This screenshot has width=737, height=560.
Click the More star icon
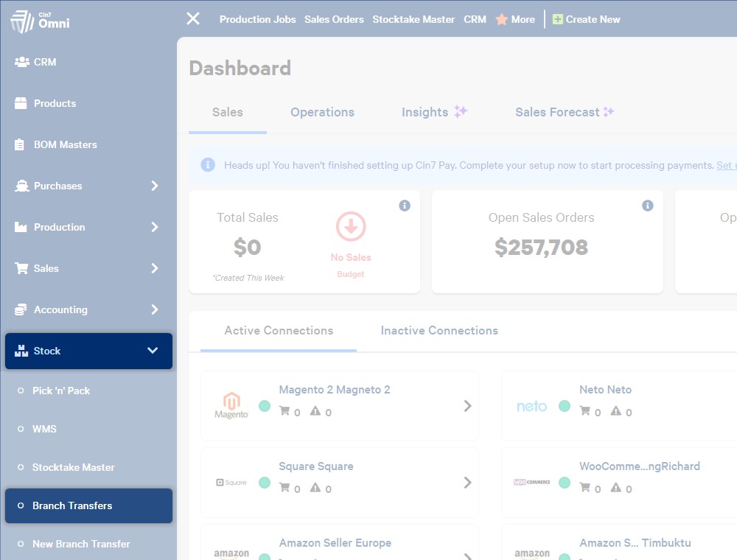click(x=501, y=19)
